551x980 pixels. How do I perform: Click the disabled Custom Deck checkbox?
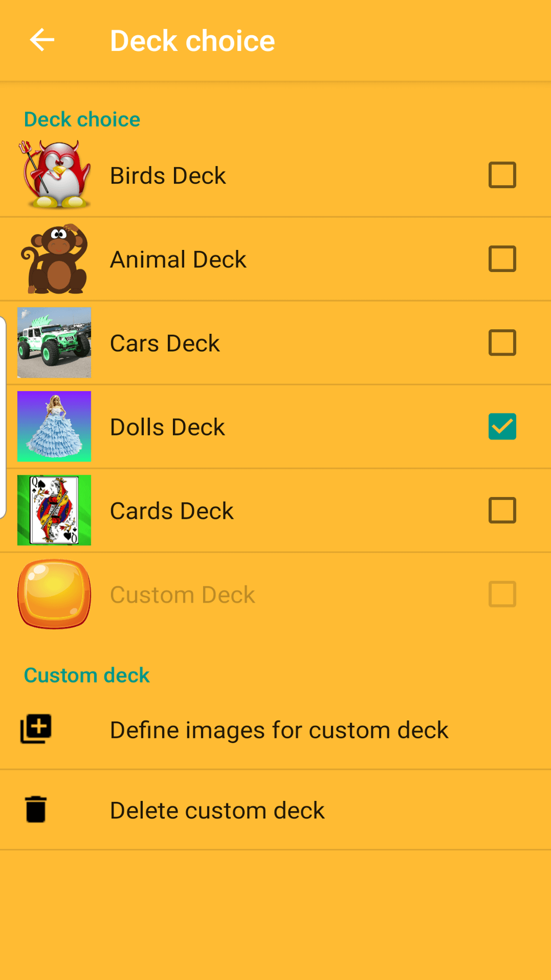[502, 594]
